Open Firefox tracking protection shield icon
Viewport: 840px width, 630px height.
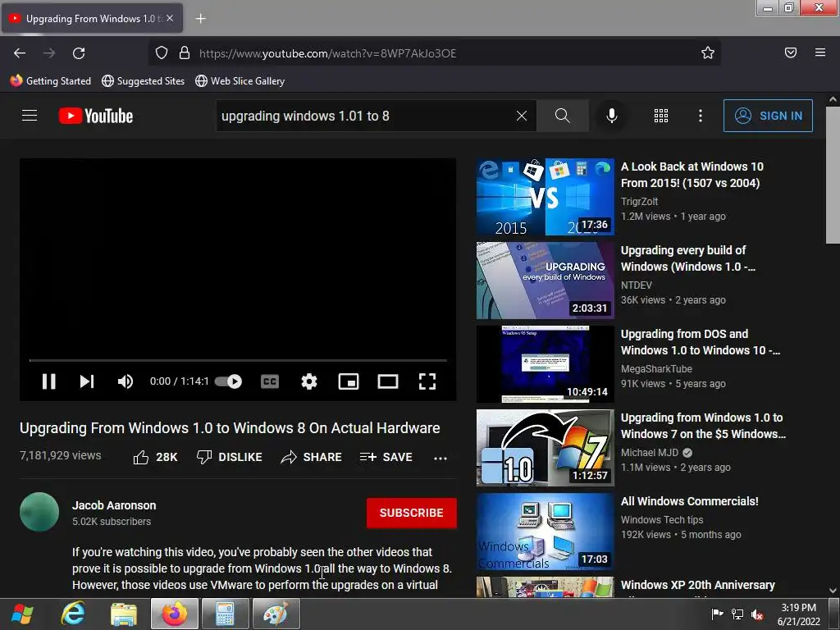(162, 52)
